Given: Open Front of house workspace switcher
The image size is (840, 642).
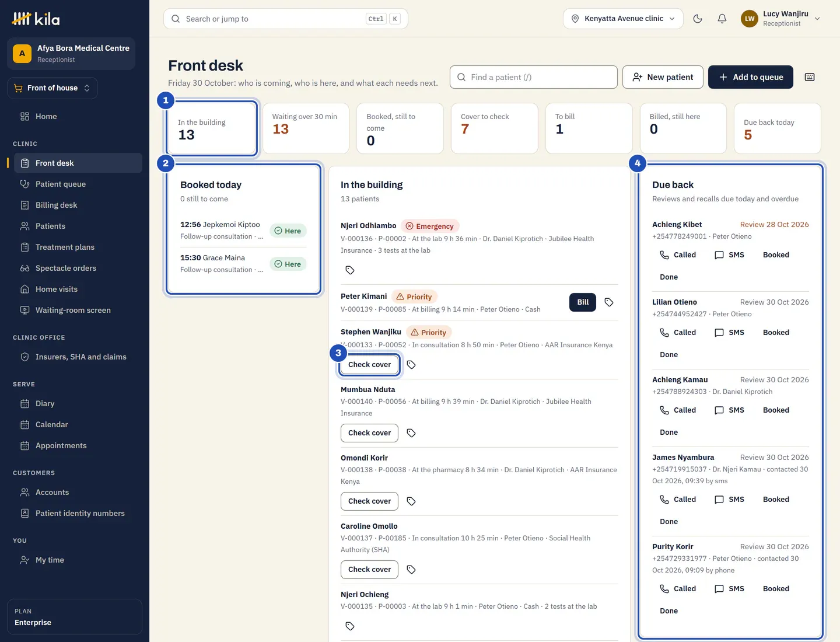Looking at the screenshot, I should (x=52, y=88).
